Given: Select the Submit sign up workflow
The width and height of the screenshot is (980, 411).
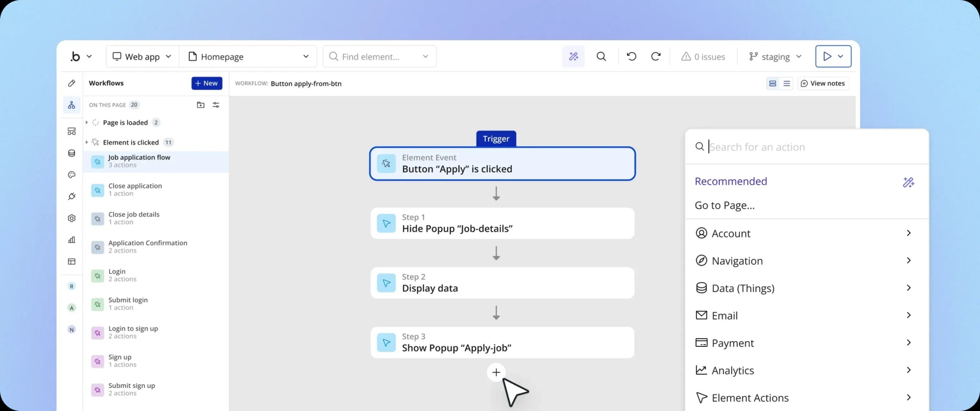Looking at the screenshot, I should point(156,389).
